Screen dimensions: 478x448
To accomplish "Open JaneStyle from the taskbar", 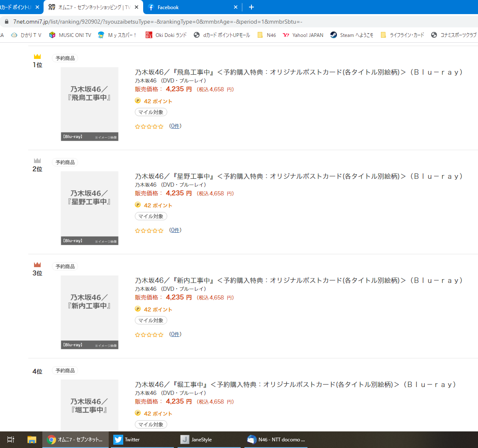I will (x=209, y=439).
